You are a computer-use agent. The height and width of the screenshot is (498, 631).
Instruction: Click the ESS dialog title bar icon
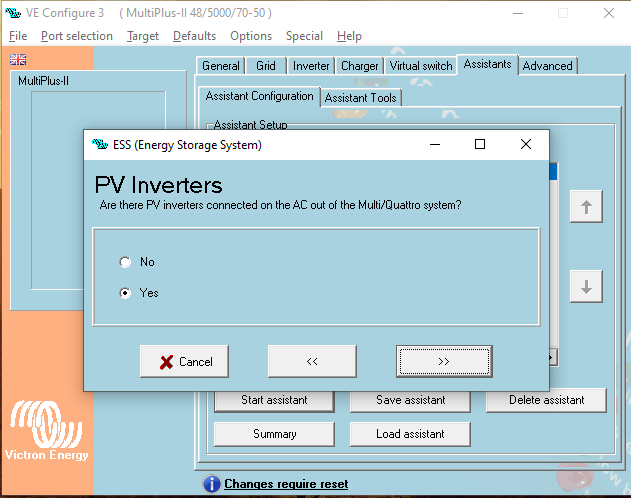tap(99, 145)
